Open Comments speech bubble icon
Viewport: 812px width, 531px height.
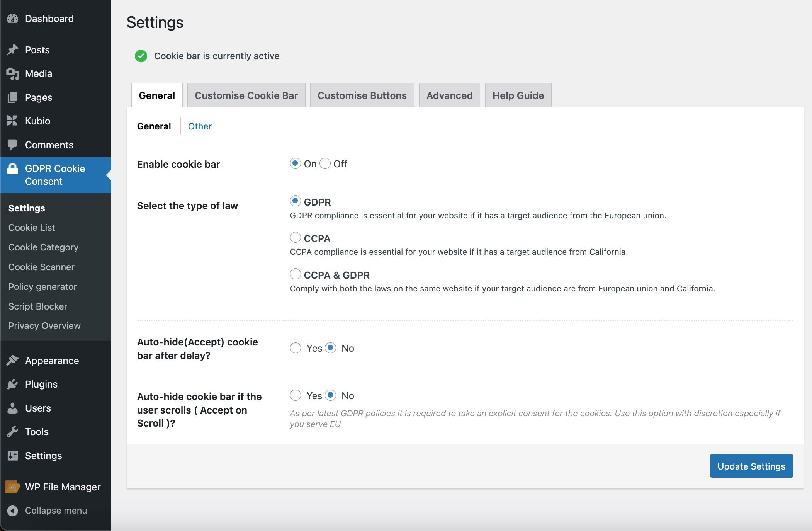coord(12,145)
